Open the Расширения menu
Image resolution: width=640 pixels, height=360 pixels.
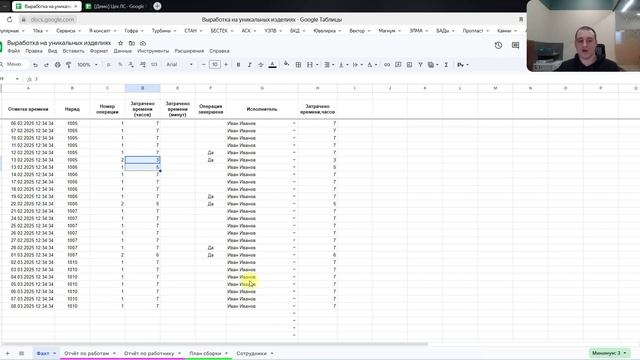click(x=189, y=51)
